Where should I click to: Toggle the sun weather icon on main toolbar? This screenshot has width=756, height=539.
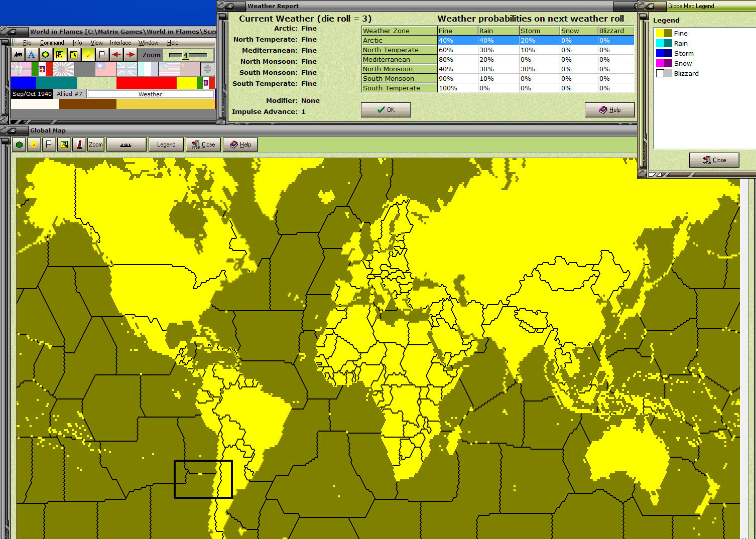(87, 55)
